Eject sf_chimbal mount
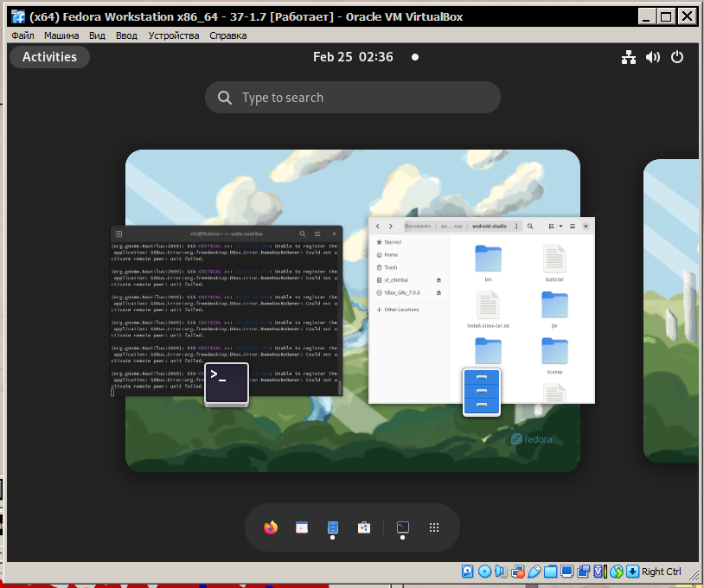704x588 pixels. (438, 280)
